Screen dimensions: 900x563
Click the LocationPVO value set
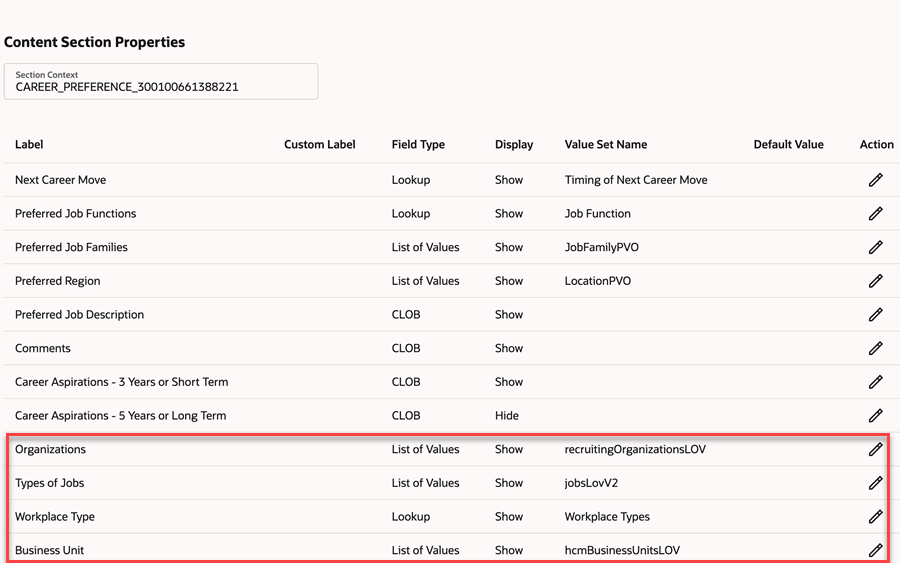pos(598,281)
